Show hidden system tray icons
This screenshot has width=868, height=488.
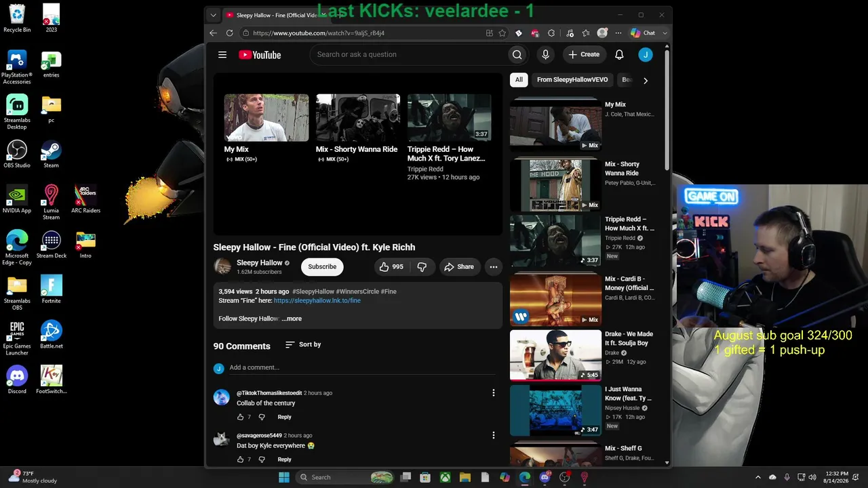758,477
